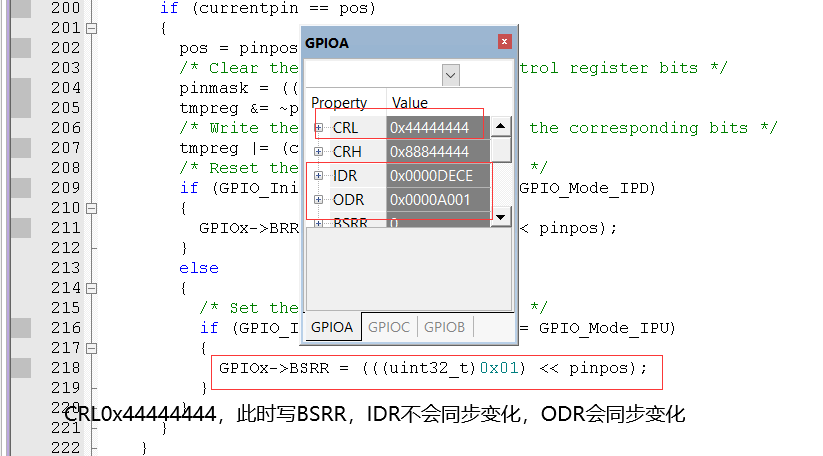Click the CRH register name
This screenshot has height=456, width=823.
click(x=347, y=152)
